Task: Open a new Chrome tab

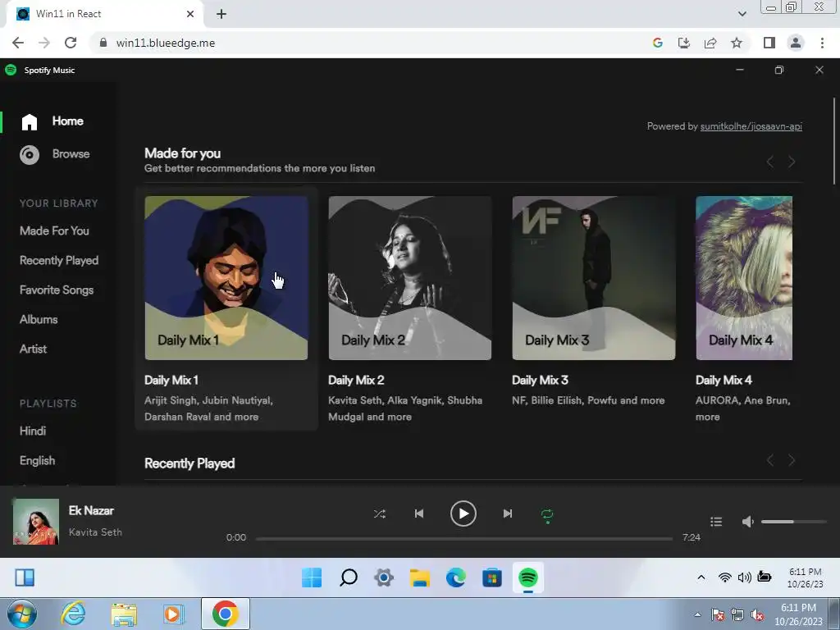Action: point(221,14)
